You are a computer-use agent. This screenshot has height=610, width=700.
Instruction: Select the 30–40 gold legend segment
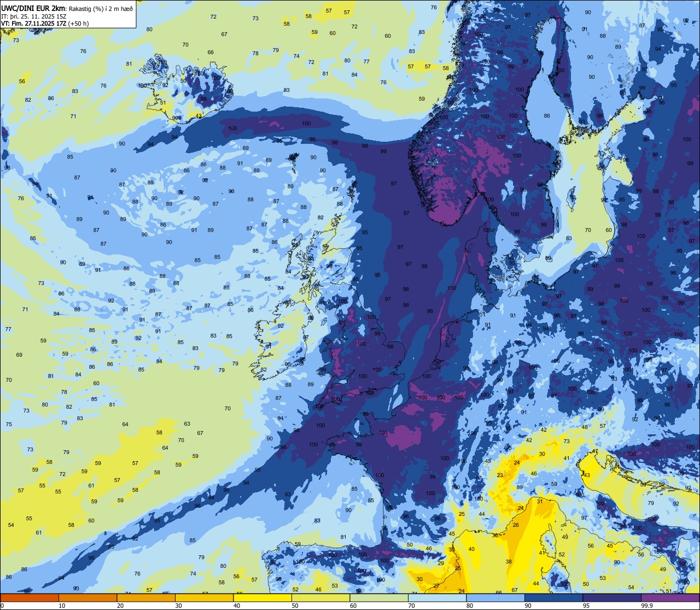[x=204, y=597]
